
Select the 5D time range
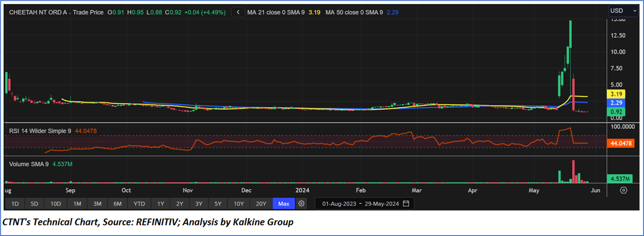[x=34, y=204]
